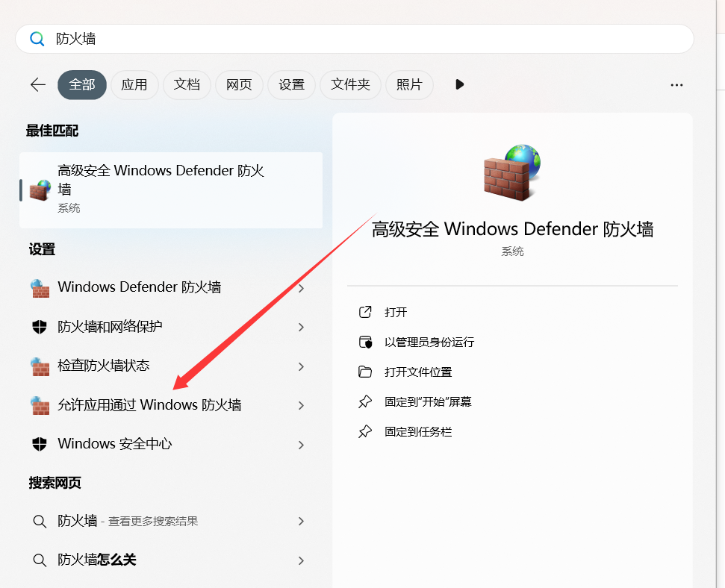
Task: Click the 检查防火墙状态 brick wall icon
Action: [x=39, y=366]
